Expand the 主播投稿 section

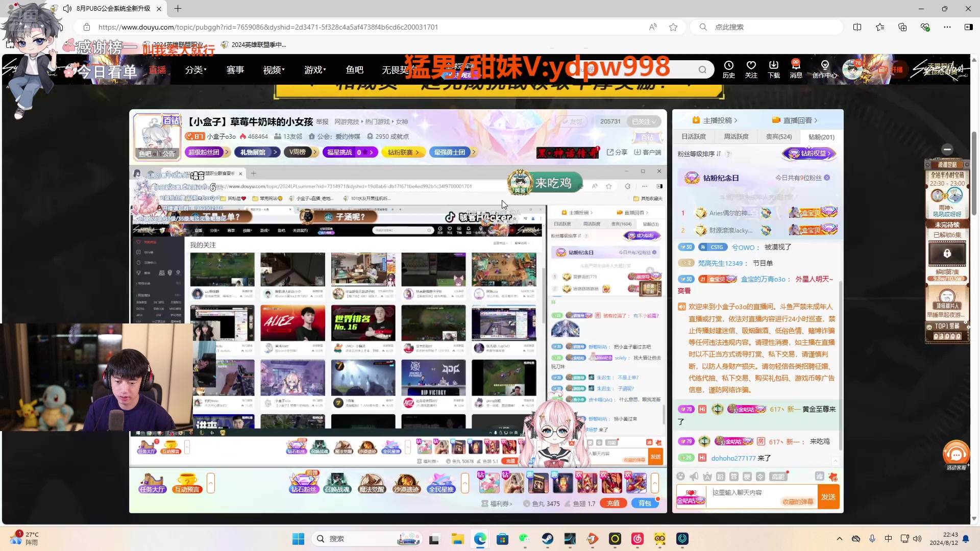click(715, 120)
